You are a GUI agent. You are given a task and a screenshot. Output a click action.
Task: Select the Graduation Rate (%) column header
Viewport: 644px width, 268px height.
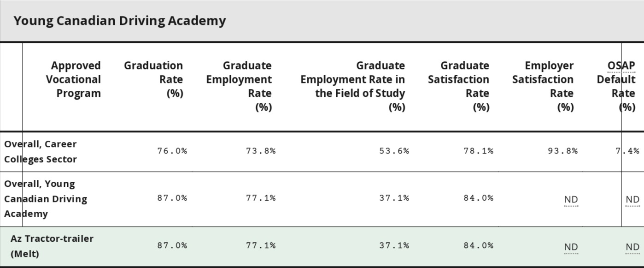point(153,79)
